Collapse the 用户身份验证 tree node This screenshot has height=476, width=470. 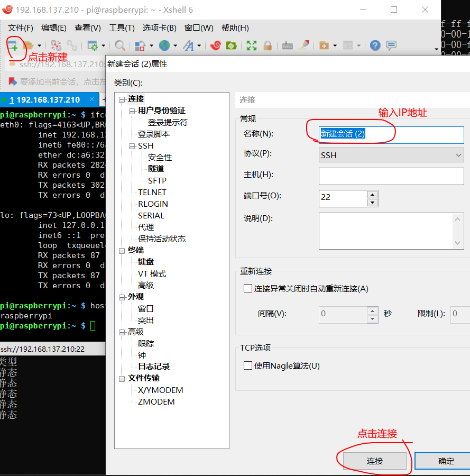132,111
